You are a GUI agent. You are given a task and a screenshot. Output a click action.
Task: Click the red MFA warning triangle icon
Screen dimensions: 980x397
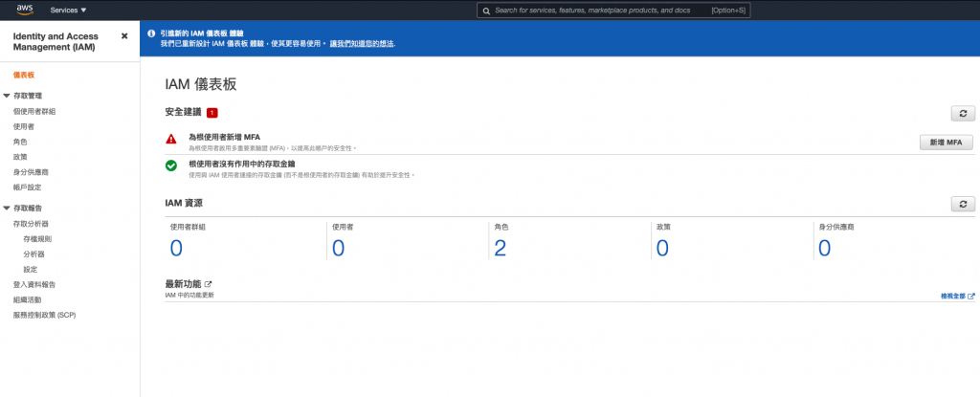(171, 139)
